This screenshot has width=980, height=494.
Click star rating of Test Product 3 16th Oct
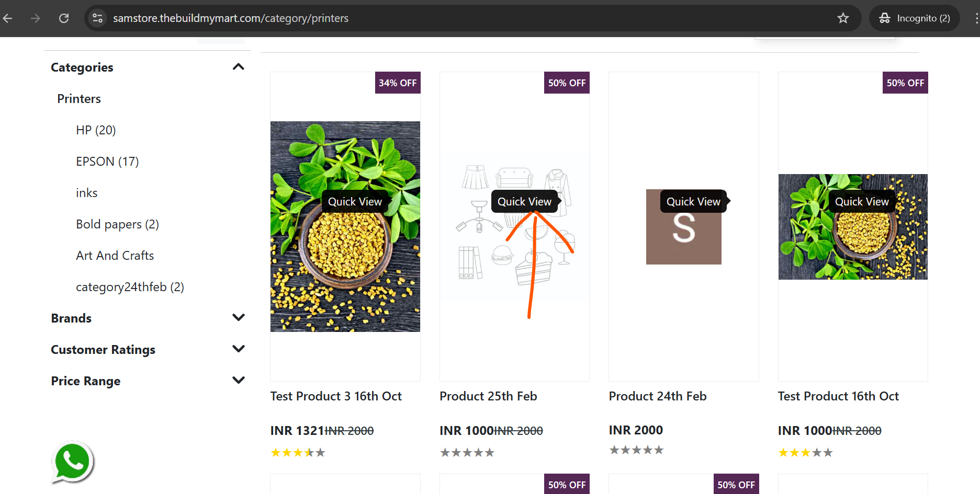pyautogui.click(x=298, y=453)
